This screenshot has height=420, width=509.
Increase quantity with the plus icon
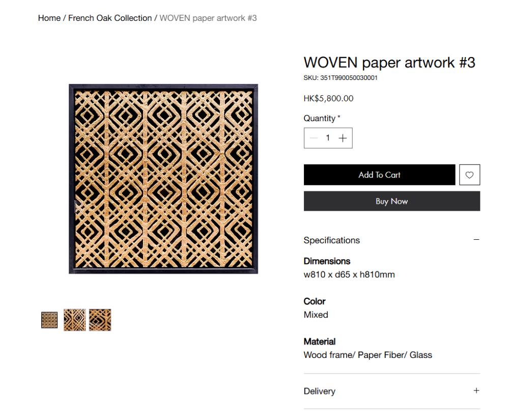point(343,138)
